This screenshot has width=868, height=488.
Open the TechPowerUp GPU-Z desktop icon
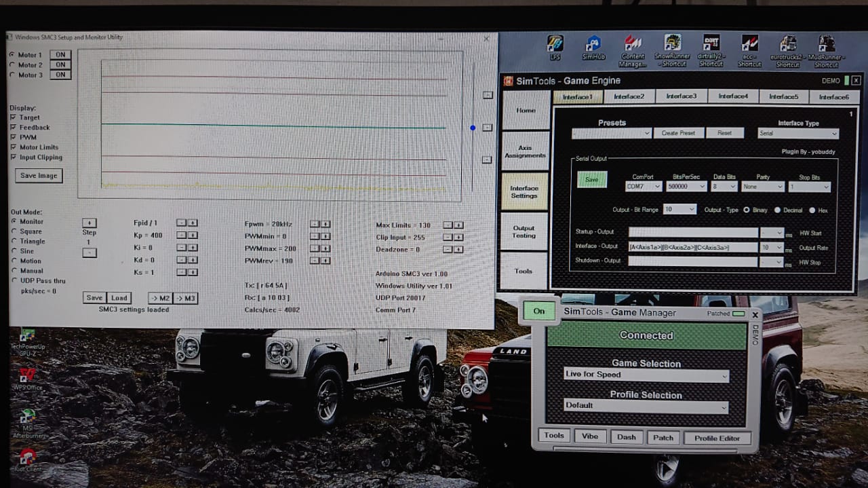[x=27, y=341]
